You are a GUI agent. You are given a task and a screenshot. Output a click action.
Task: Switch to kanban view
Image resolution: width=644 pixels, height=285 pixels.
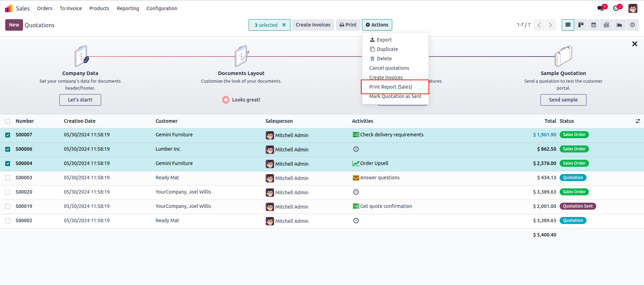tap(581, 25)
